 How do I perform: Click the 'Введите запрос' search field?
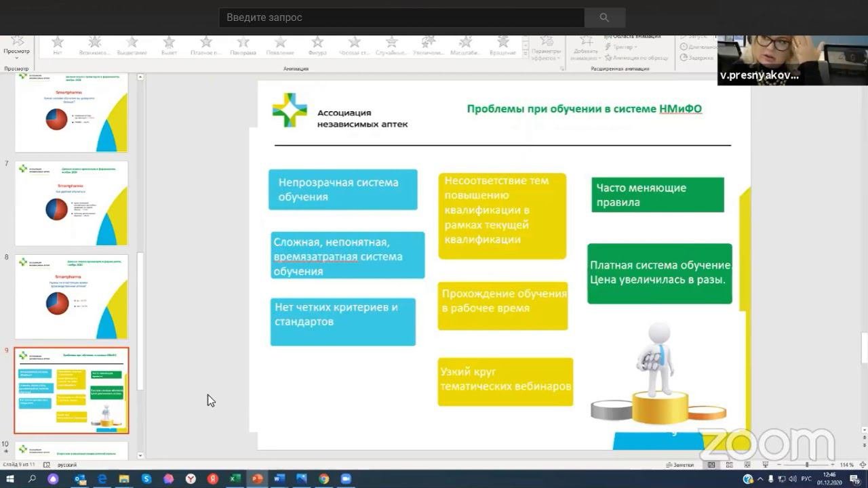pos(401,18)
